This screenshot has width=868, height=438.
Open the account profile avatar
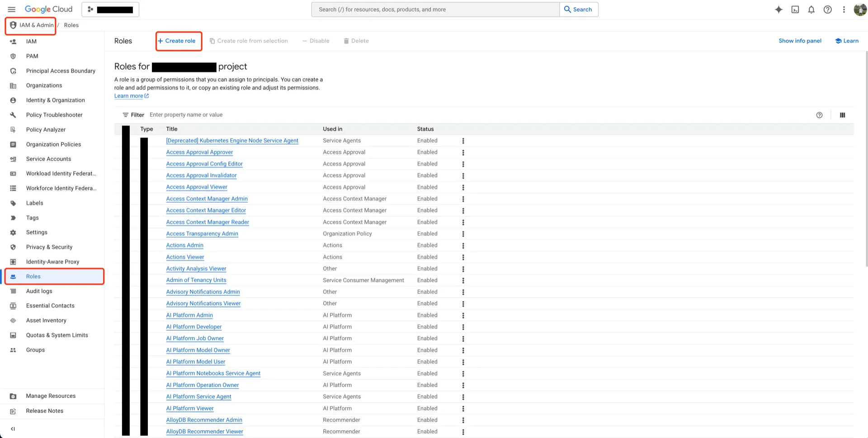(x=860, y=10)
